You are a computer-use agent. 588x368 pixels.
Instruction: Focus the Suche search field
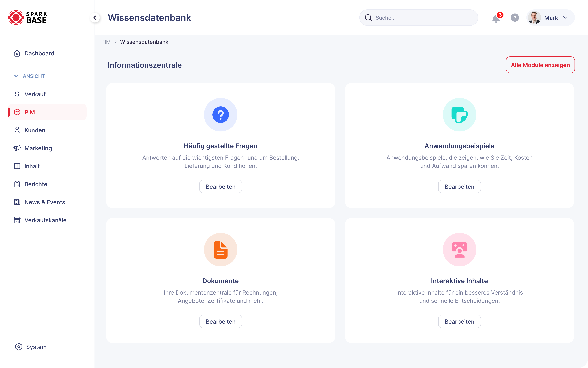pyautogui.click(x=419, y=17)
